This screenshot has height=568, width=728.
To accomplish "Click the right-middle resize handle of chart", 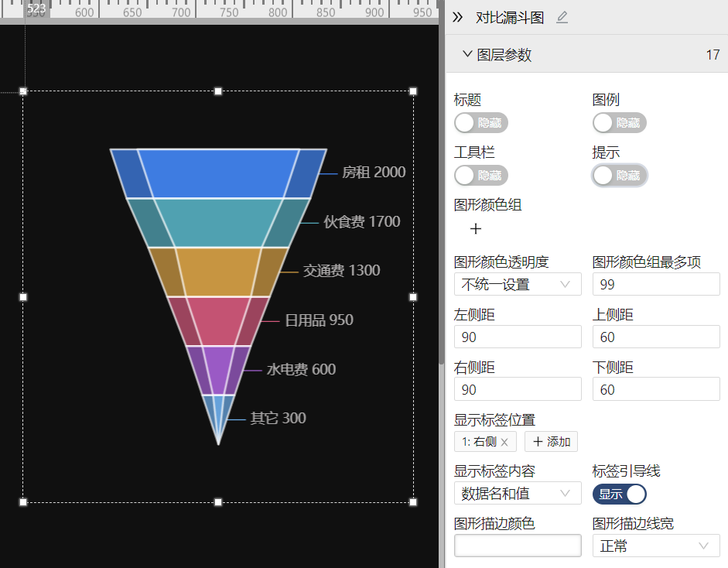I will [413, 297].
